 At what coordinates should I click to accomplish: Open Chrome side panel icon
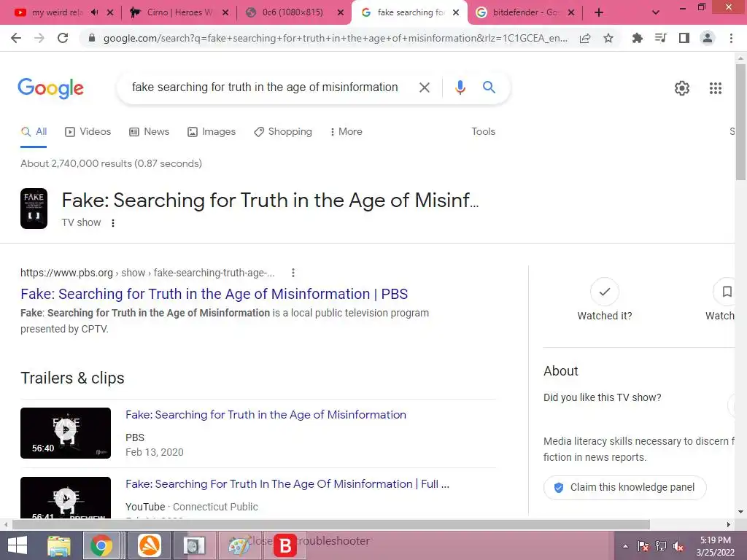[684, 38]
